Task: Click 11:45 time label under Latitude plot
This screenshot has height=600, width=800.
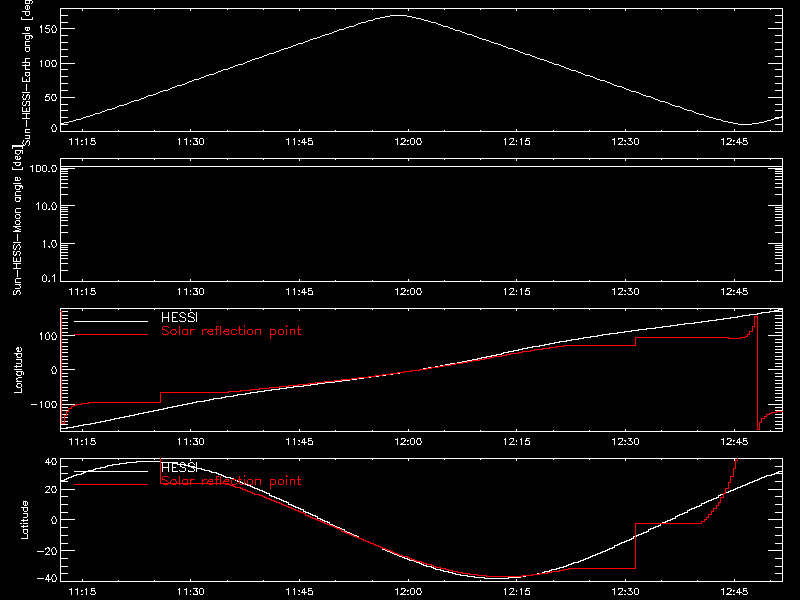Action: click(299, 591)
